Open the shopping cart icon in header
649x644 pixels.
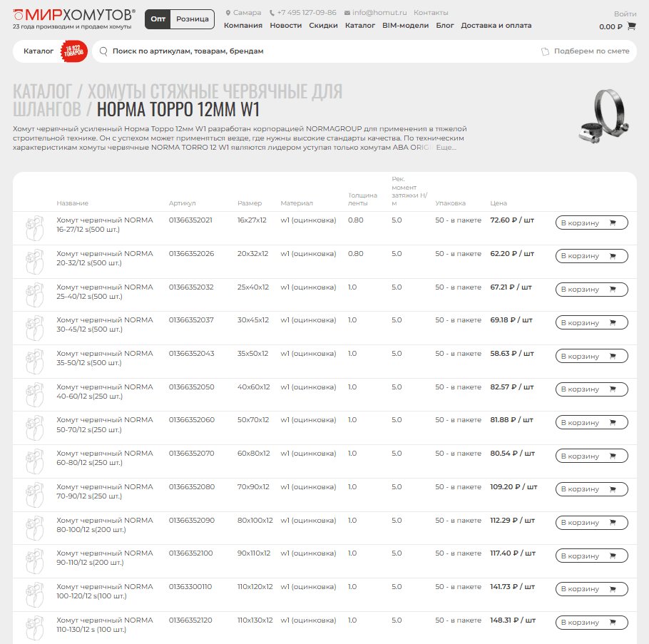(631, 26)
